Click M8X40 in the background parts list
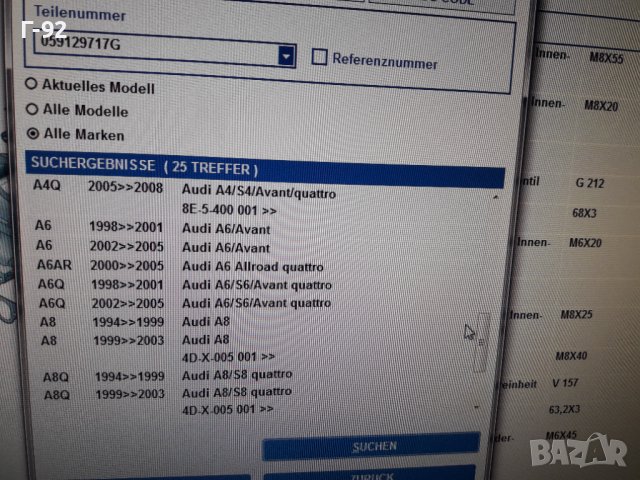This screenshot has height=480, width=640. click(x=571, y=356)
